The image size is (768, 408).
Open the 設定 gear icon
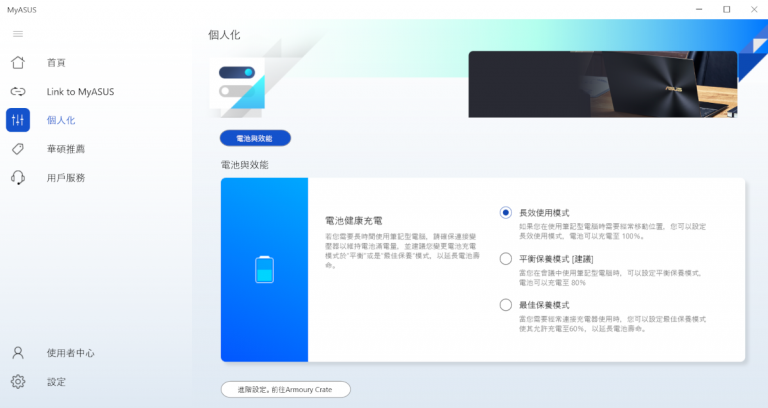(x=18, y=382)
